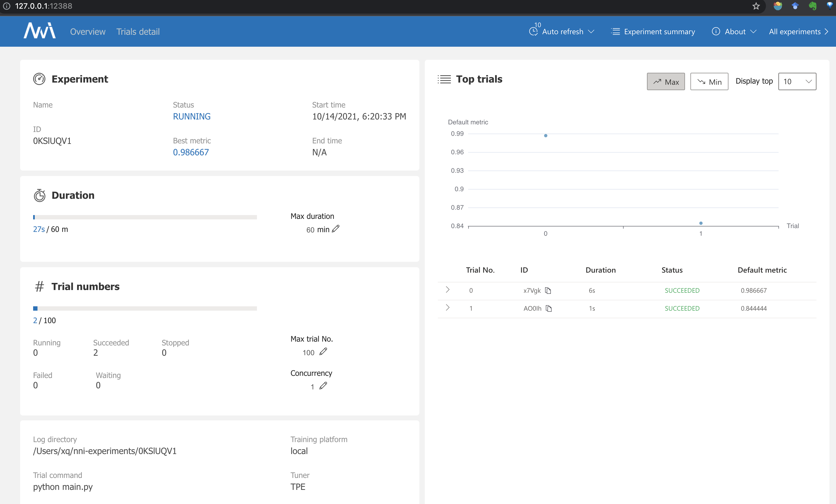Expand trial 1 row details
Image resolution: width=836 pixels, height=504 pixels.
point(448,308)
